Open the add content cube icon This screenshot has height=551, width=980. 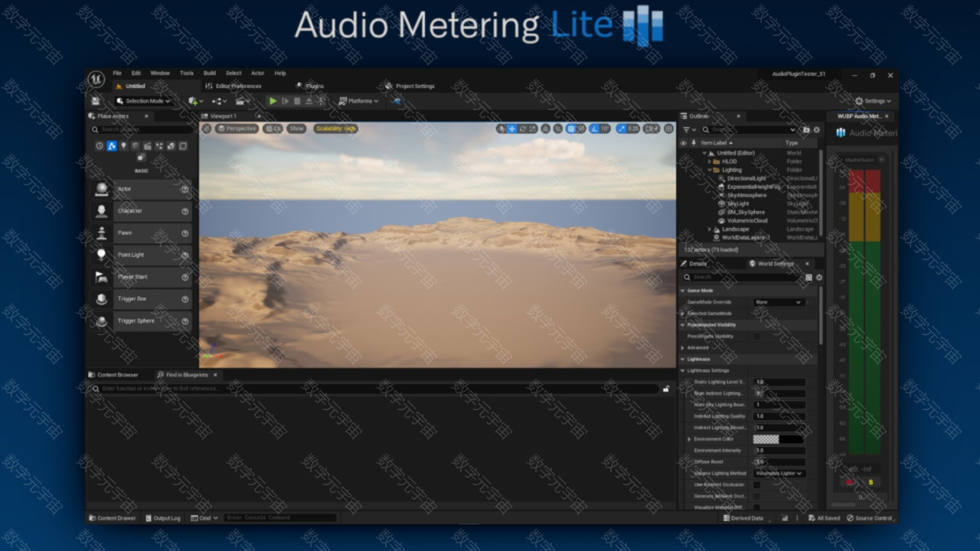click(194, 101)
